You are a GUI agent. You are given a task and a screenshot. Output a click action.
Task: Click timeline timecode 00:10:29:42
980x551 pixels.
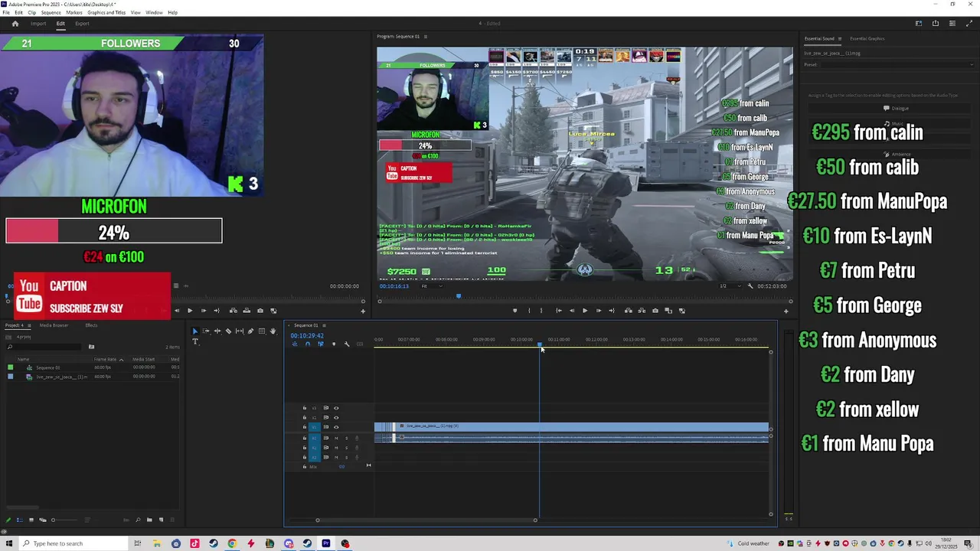click(307, 335)
